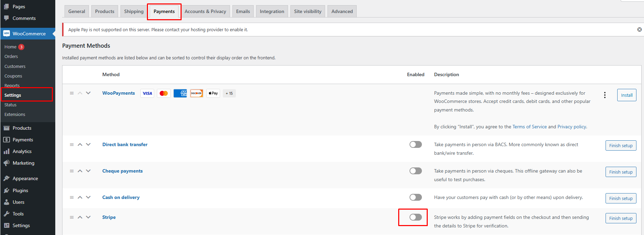Screen dimensions: 644x235
Task: Turn on Cheque payments toggle
Action: tap(415, 171)
